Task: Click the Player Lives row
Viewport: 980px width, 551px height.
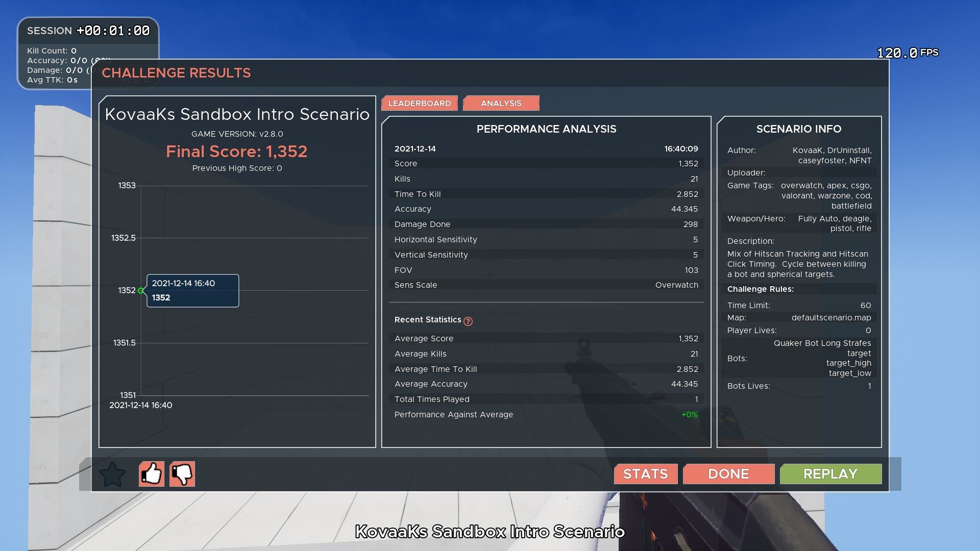Action: coord(799,331)
